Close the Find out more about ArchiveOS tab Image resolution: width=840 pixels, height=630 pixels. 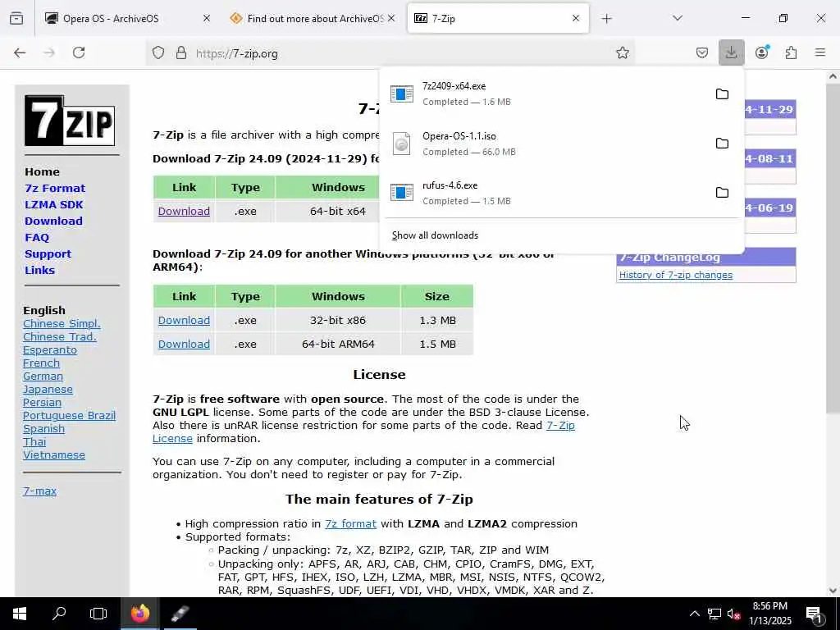[391, 18]
